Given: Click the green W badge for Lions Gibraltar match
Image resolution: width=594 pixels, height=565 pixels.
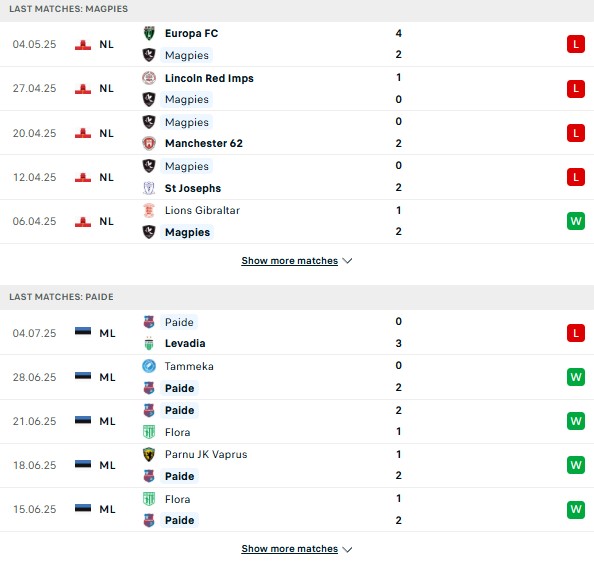Looking at the screenshot, I should tap(576, 221).
